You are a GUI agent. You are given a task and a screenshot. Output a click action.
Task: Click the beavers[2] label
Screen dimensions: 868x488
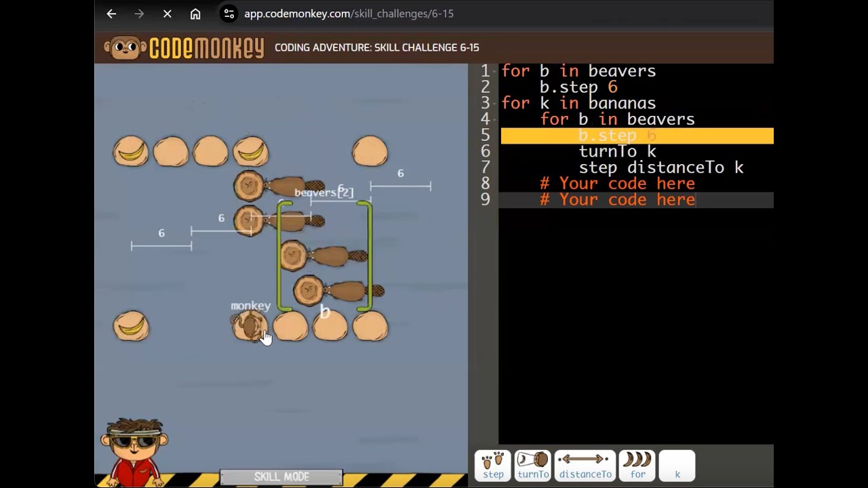point(324,192)
